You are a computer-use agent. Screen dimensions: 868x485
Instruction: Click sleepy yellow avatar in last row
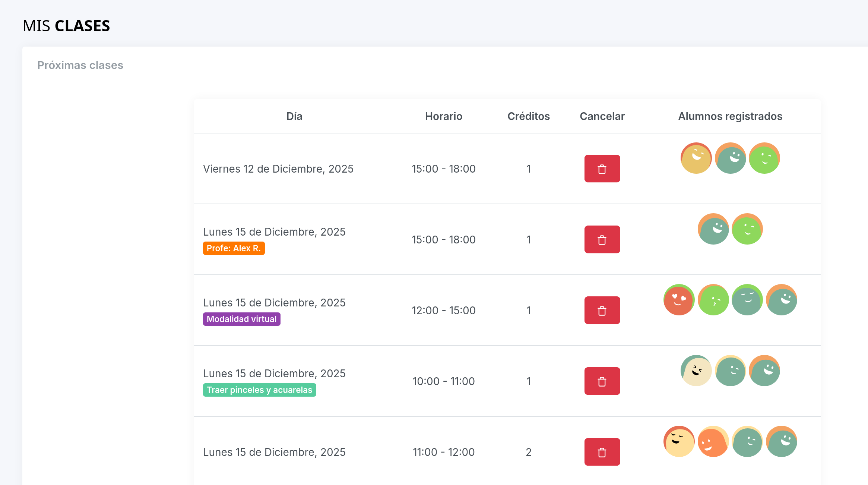pos(679,441)
